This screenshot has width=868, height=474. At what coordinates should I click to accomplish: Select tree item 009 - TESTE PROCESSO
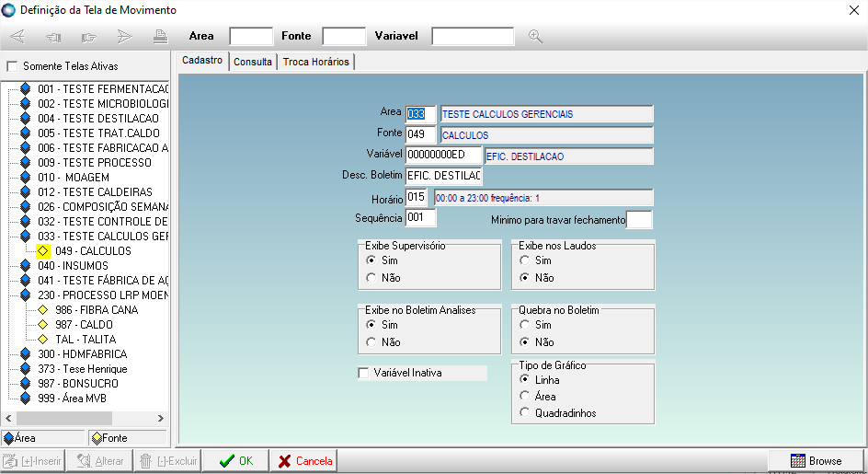coord(95,163)
